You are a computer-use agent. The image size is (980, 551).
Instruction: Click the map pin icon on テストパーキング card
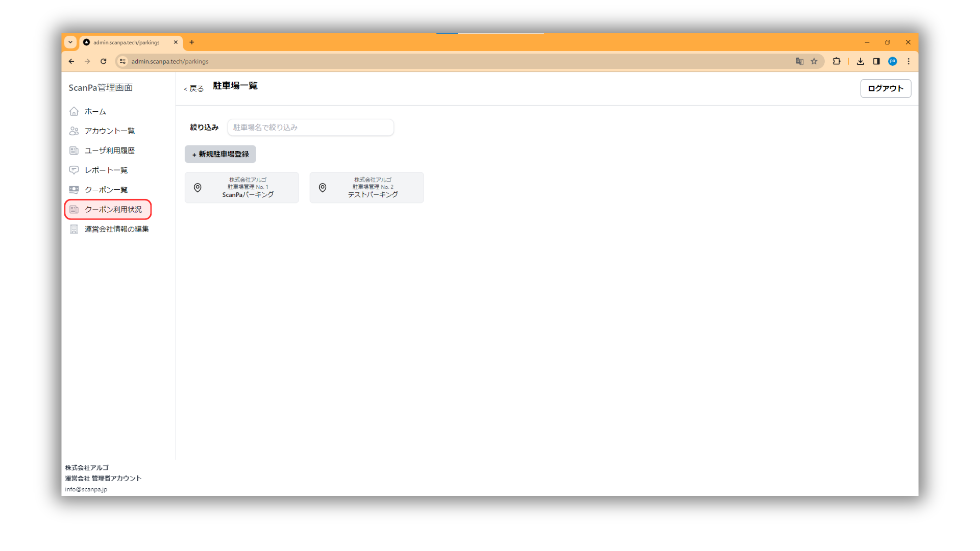(x=323, y=188)
